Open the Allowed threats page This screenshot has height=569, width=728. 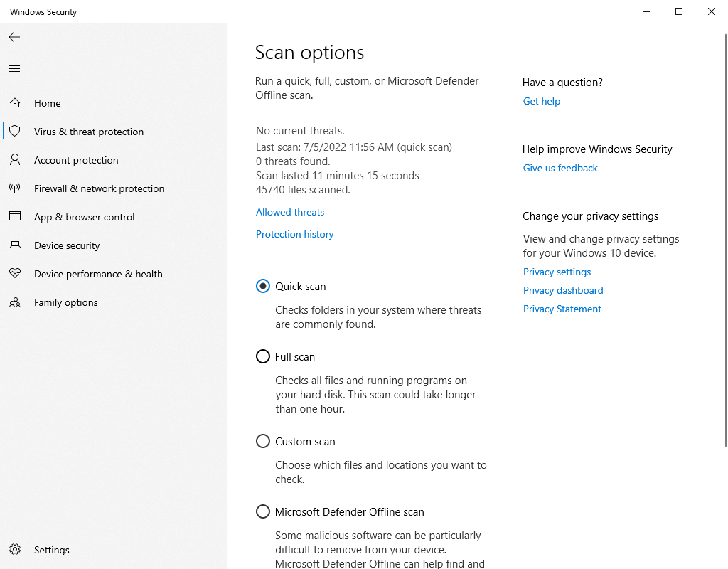289,212
